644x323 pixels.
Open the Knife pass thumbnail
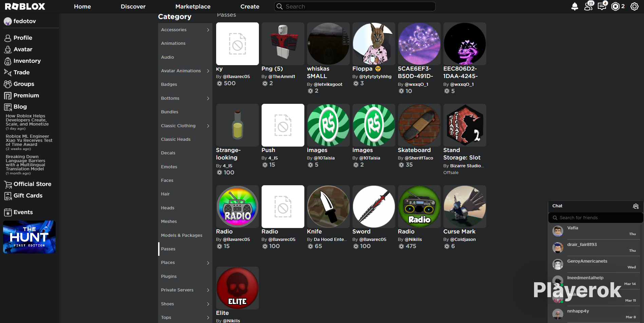[328, 207]
